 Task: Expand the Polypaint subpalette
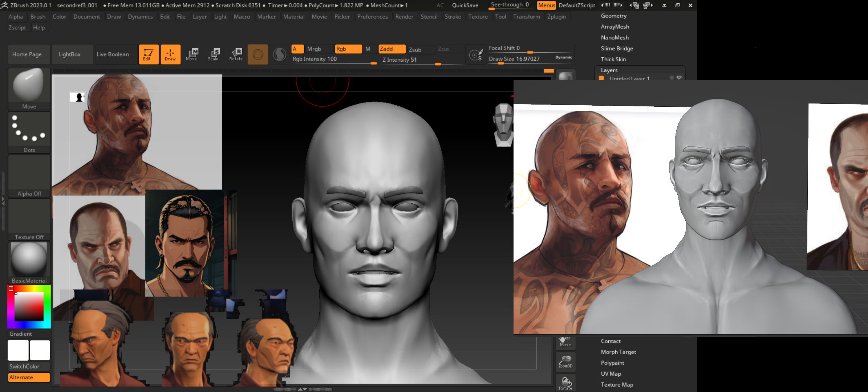point(612,363)
